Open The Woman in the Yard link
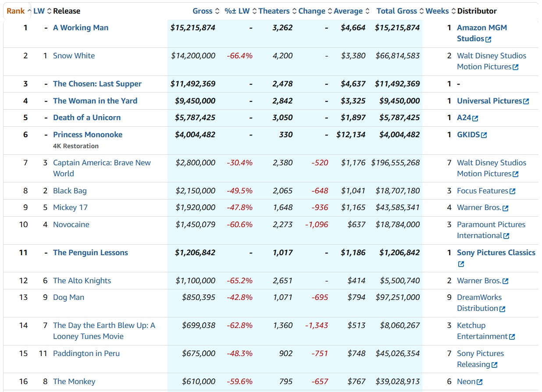Image resolution: width=542 pixels, height=392 pixels. pyautogui.click(x=95, y=101)
